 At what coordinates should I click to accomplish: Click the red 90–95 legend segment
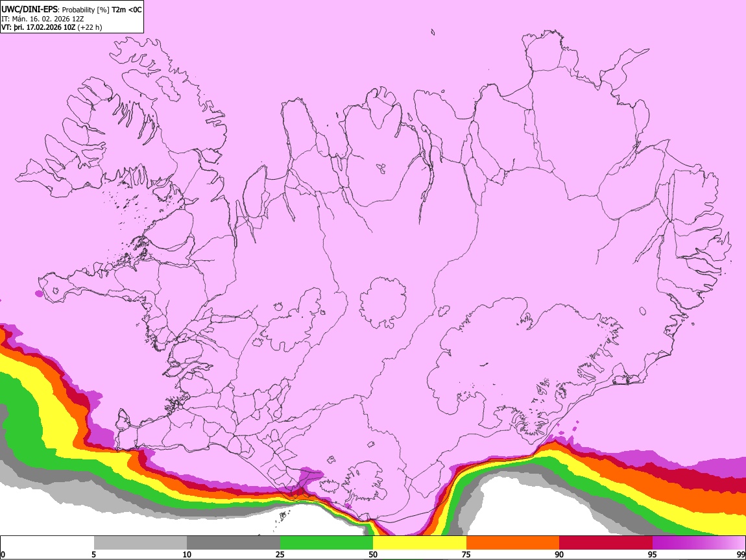click(x=606, y=542)
